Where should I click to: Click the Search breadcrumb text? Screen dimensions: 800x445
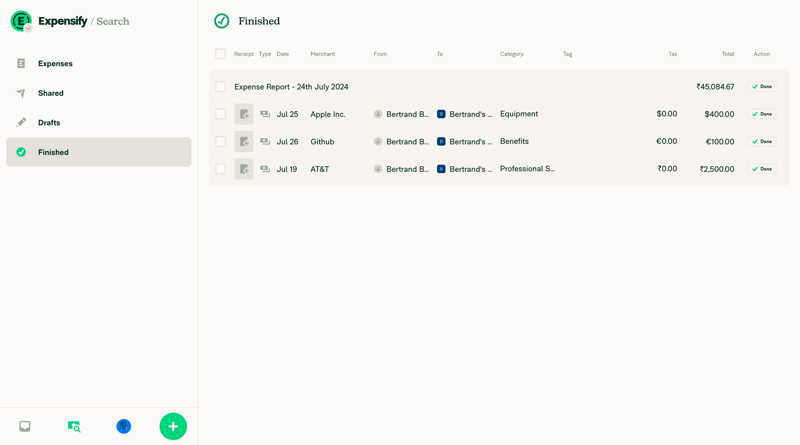113,21
